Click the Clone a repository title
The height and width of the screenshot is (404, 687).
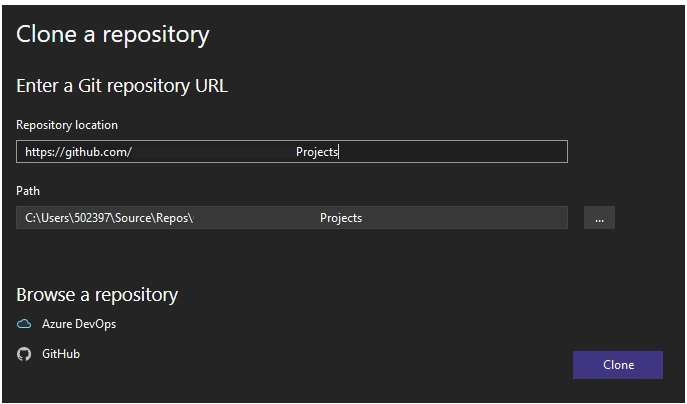click(113, 34)
